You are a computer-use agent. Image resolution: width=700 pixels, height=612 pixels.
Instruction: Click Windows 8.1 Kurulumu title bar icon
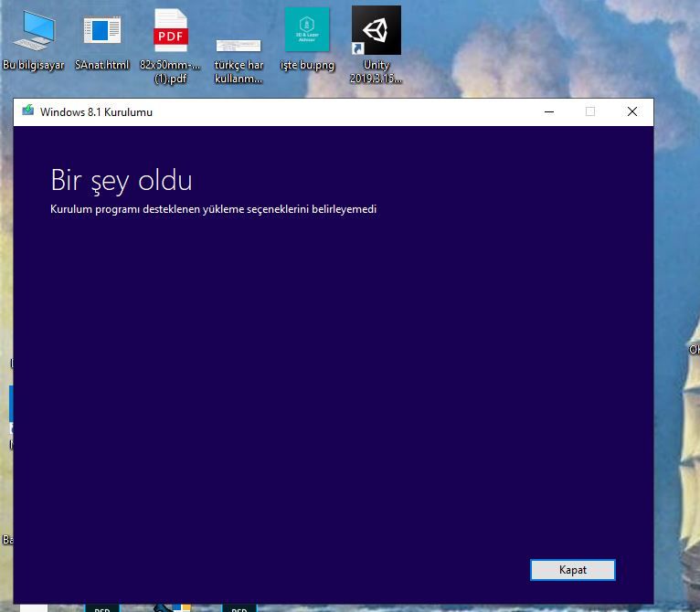tap(27, 111)
